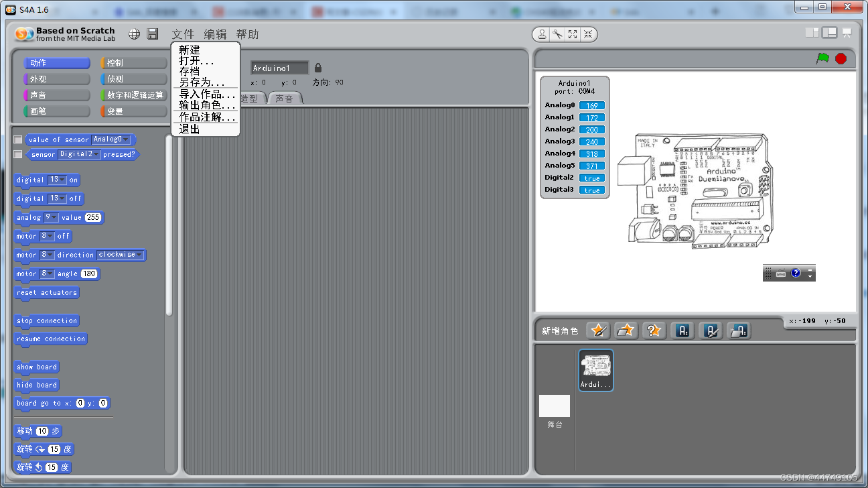Click the Scratch cat logo
This screenshot has width=868, height=488.
(24, 34)
